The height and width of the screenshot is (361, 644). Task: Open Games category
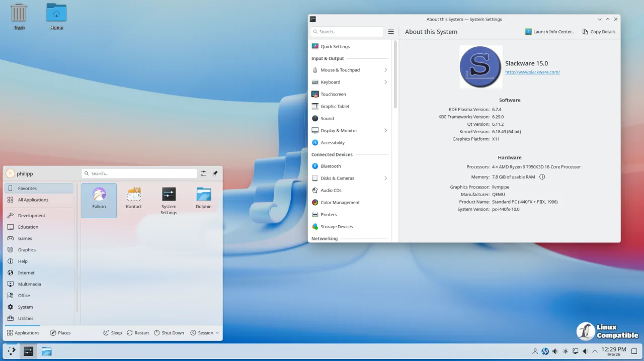39,238
